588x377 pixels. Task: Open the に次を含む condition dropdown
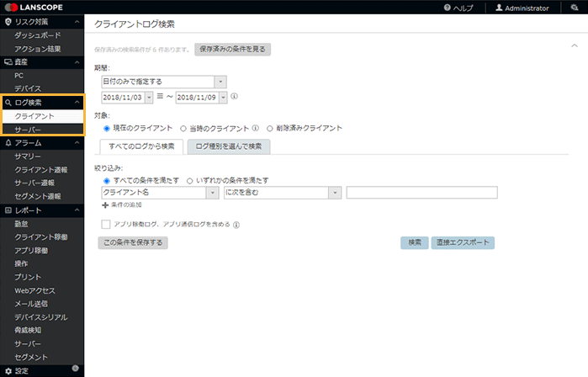click(x=334, y=193)
